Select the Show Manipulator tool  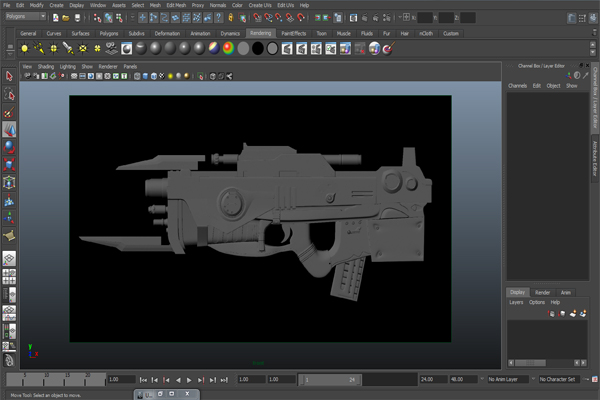tap(9, 218)
